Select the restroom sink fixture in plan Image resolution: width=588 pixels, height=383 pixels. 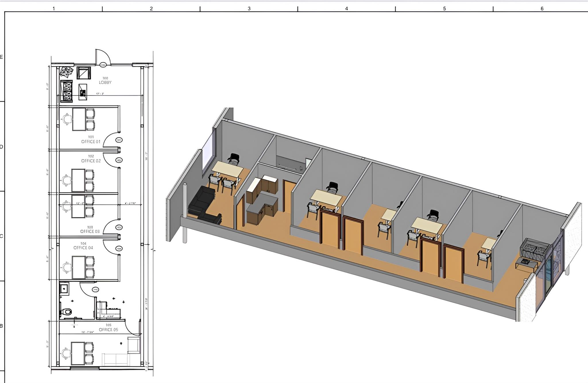point(64,288)
